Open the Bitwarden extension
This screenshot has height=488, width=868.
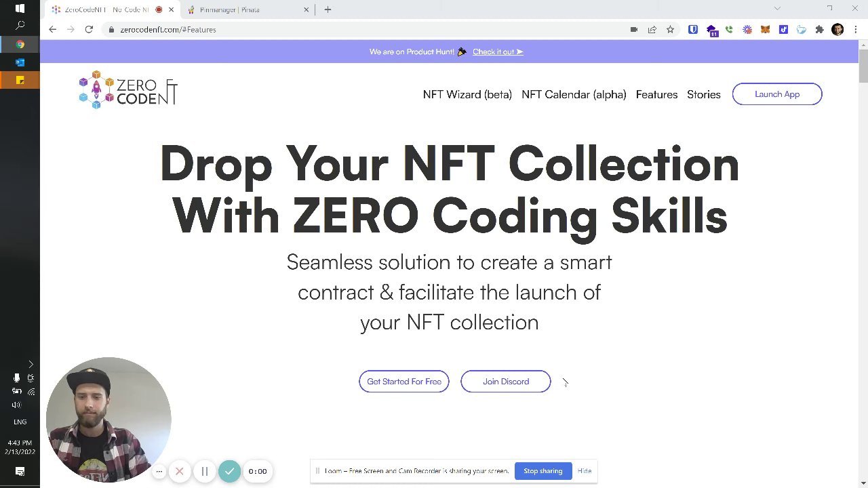click(x=692, y=29)
